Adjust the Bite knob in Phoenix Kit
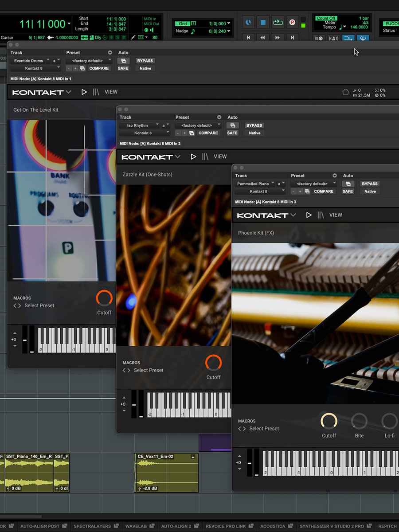 (359, 421)
